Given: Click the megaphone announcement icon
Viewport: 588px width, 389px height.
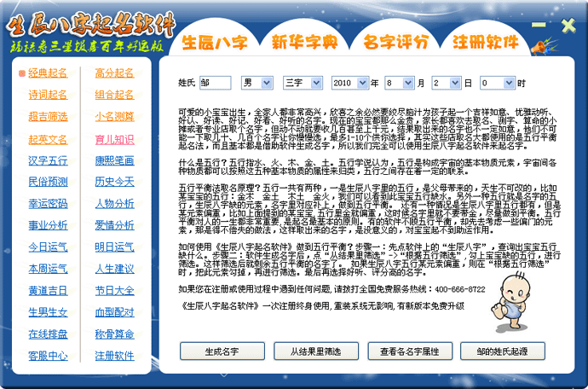Looking at the screenshot, I should click(x=543, y=47).
